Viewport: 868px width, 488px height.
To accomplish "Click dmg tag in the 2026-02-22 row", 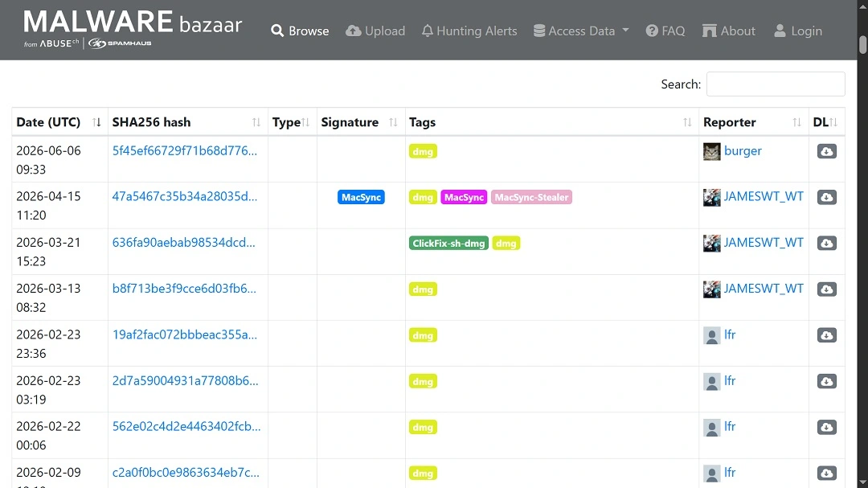I will (x=423, y=427).
